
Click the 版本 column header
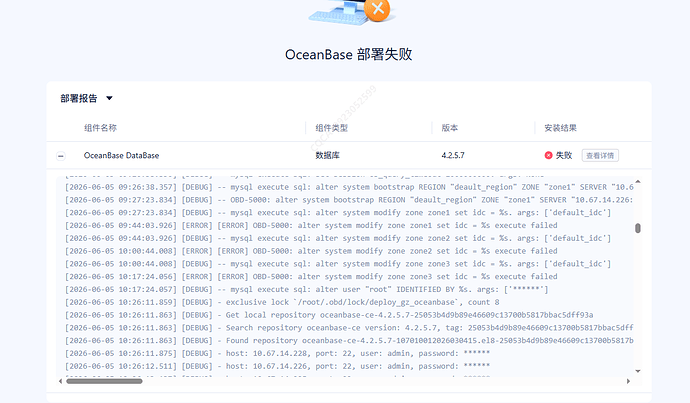tap(450, 128)
